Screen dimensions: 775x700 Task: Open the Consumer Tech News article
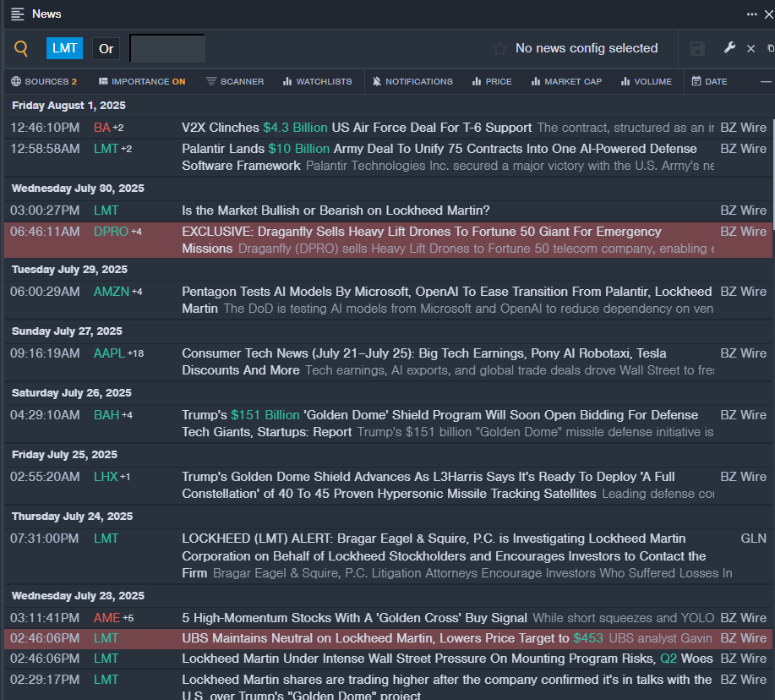(423, 361)
